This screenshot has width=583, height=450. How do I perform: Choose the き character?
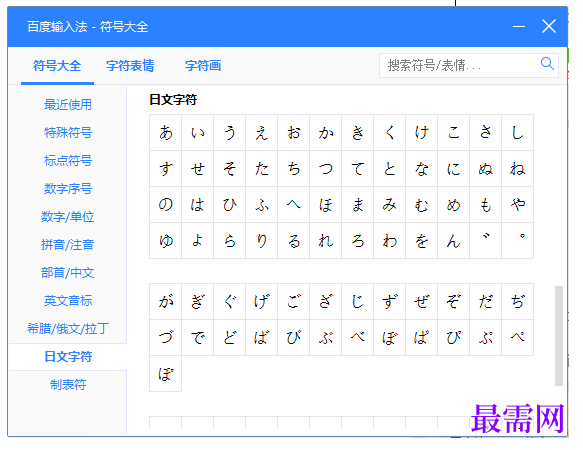357,133
